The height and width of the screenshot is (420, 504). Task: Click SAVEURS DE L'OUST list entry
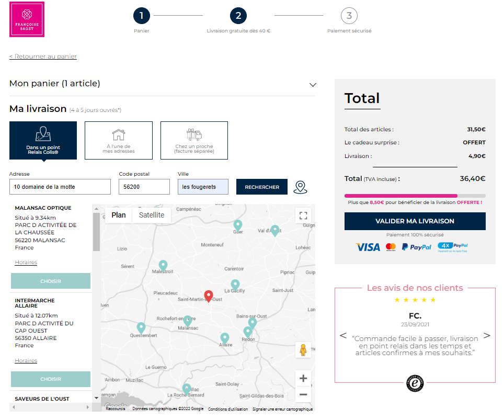tap(42, 399)
